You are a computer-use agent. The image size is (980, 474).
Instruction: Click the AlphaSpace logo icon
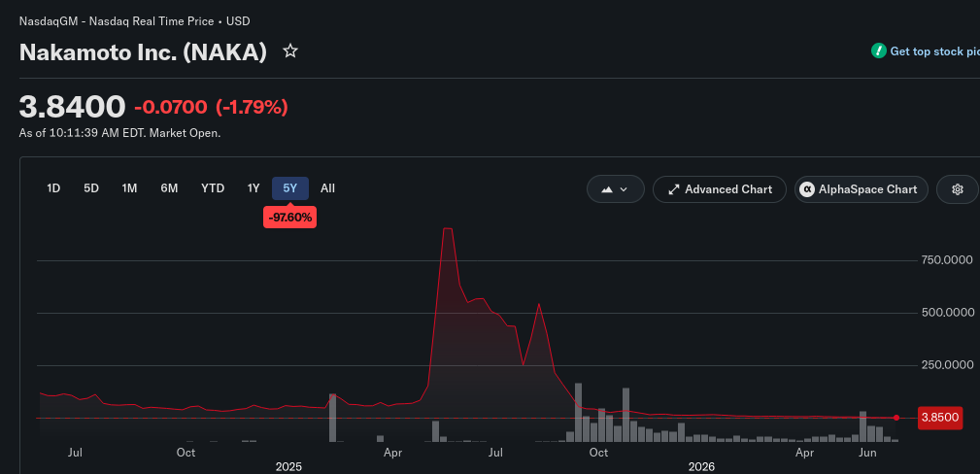(x=807, y=189)
